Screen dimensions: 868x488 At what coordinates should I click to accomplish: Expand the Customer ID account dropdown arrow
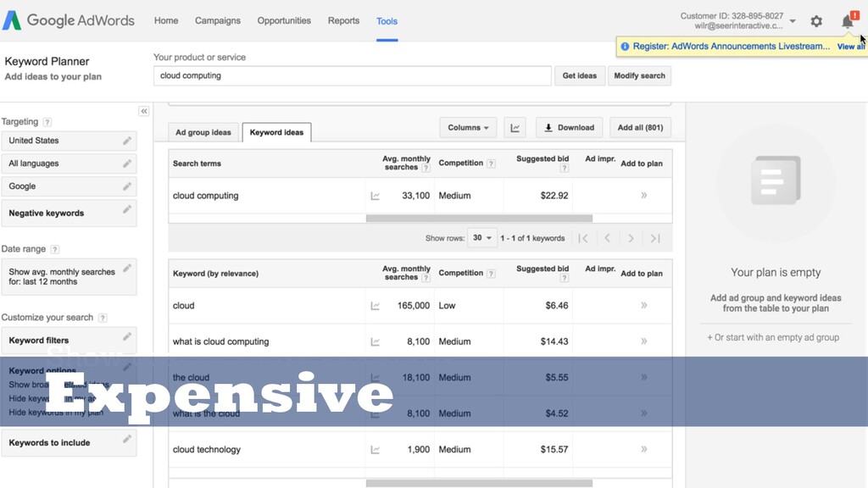pyautogui.click(x=793, y=21)
